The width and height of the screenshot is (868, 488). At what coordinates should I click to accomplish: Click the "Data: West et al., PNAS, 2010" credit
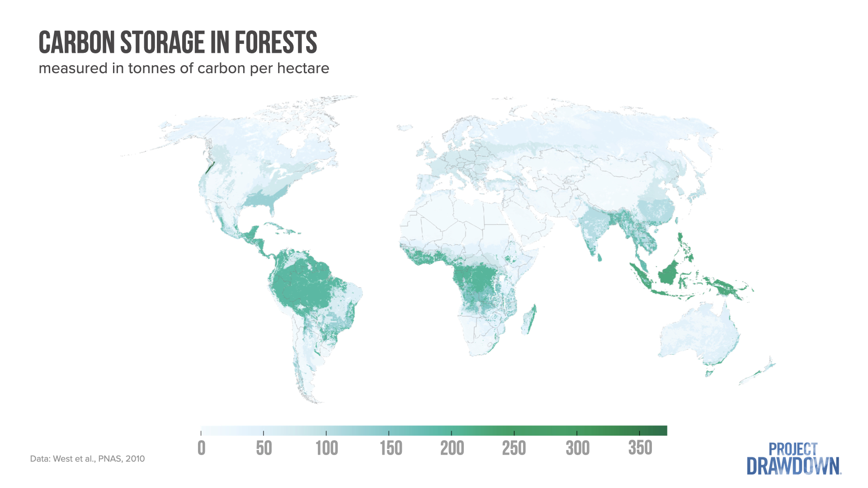pos(87,459)
